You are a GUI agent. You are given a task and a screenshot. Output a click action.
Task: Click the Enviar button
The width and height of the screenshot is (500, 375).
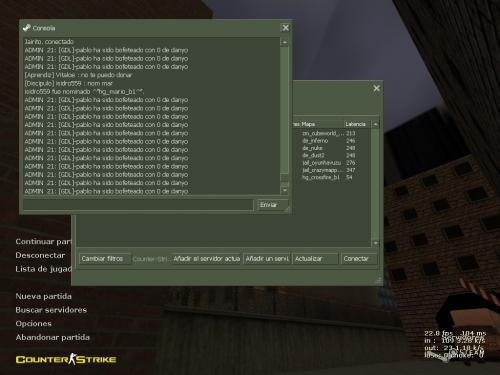[x=271, y=205]
